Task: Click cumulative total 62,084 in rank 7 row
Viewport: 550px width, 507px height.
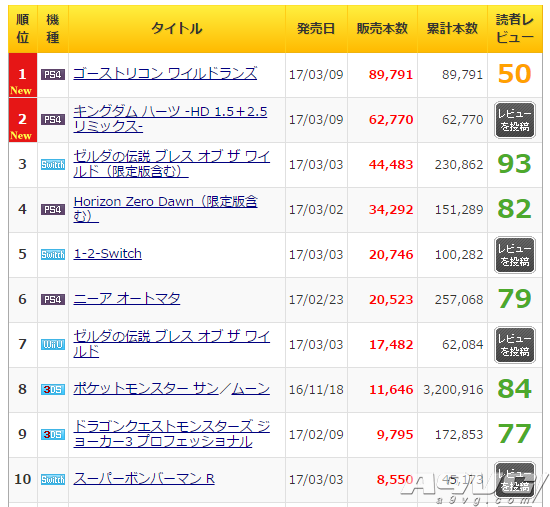Action: click(463, 345)
